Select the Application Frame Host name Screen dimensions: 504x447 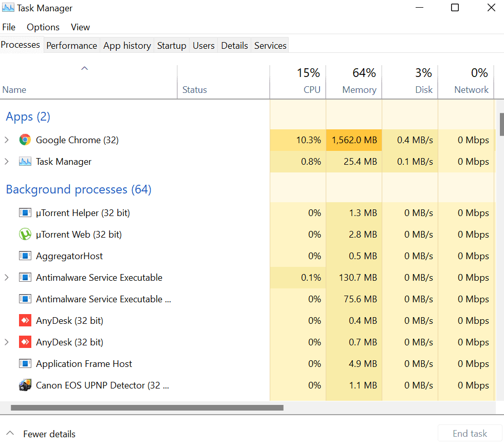pyautogui.click(x=84, y=363)
